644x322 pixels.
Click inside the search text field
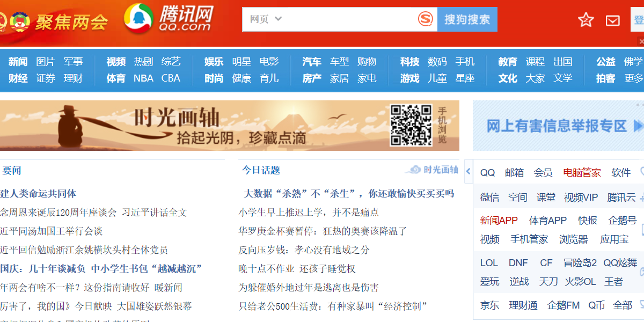[349, 19]
